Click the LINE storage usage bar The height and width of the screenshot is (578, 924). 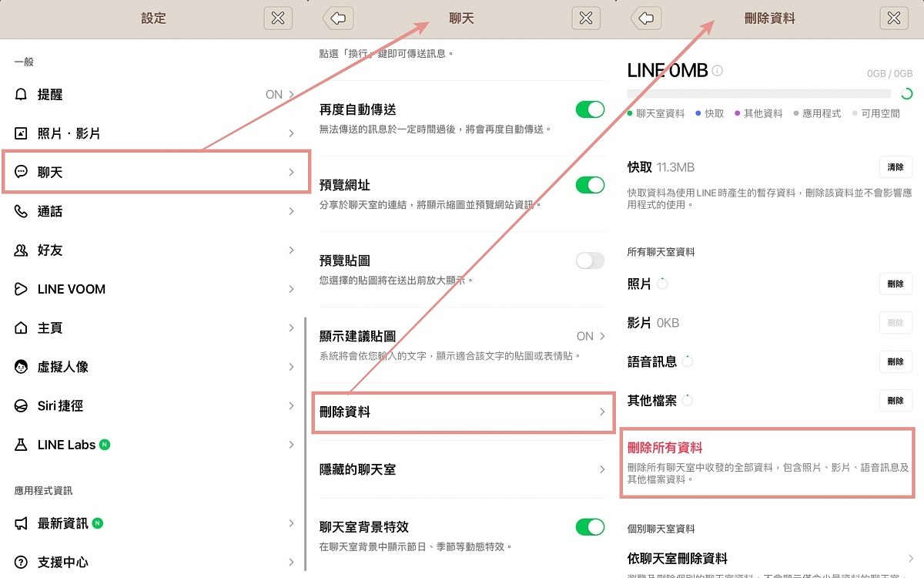pyautogui.click(x=762, y=94)
